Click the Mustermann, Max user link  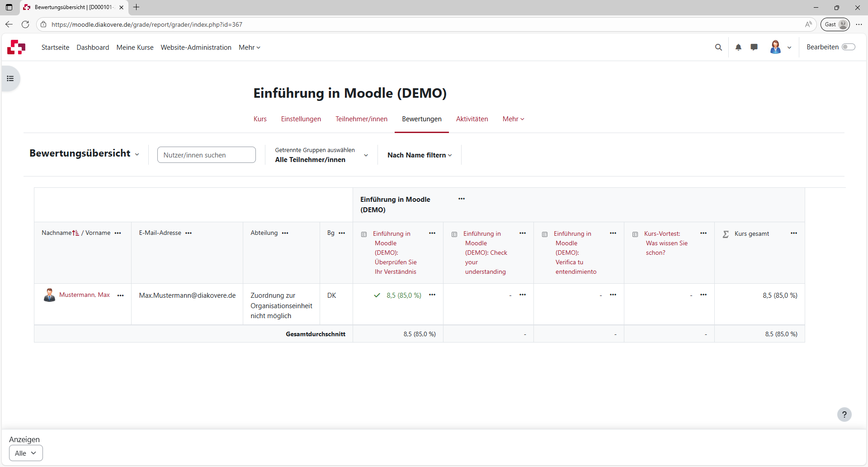[85, 295]
